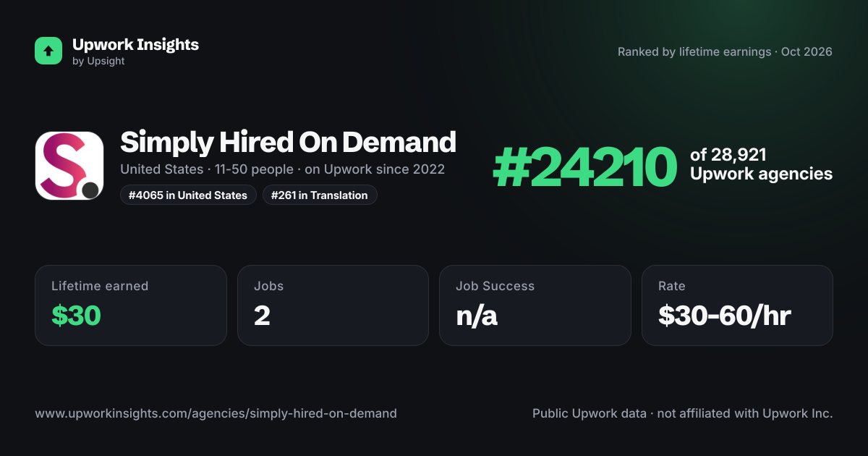Viewport: 868px width, 456px height.
Task: Open the Lifetime earned card
Action: tap(131, 305)
